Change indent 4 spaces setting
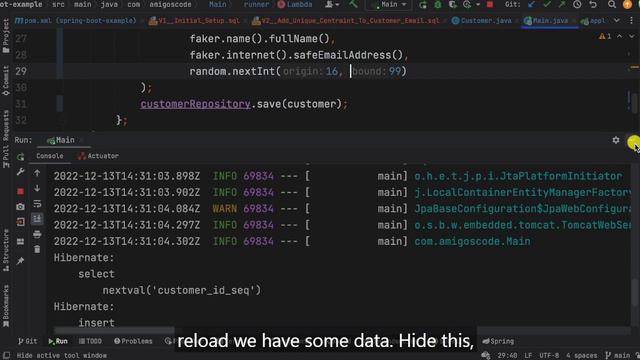Viewport: 640px width, 360px height. click(x=581, y=356)
